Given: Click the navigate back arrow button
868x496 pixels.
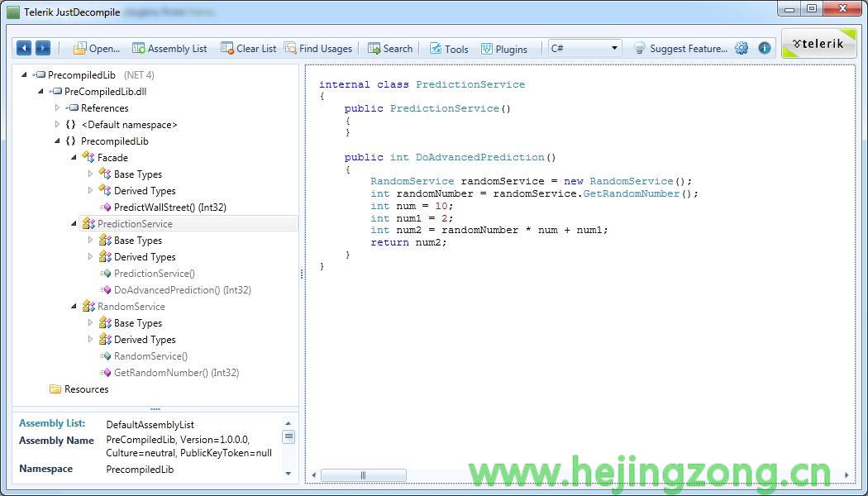Looking at the screenshot, I should tap(24, 49).
